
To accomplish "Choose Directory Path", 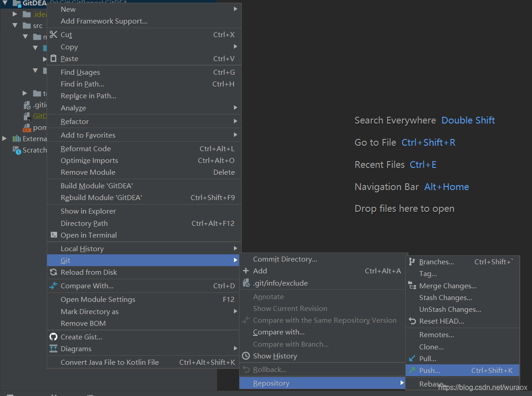I will coord(144,223).
